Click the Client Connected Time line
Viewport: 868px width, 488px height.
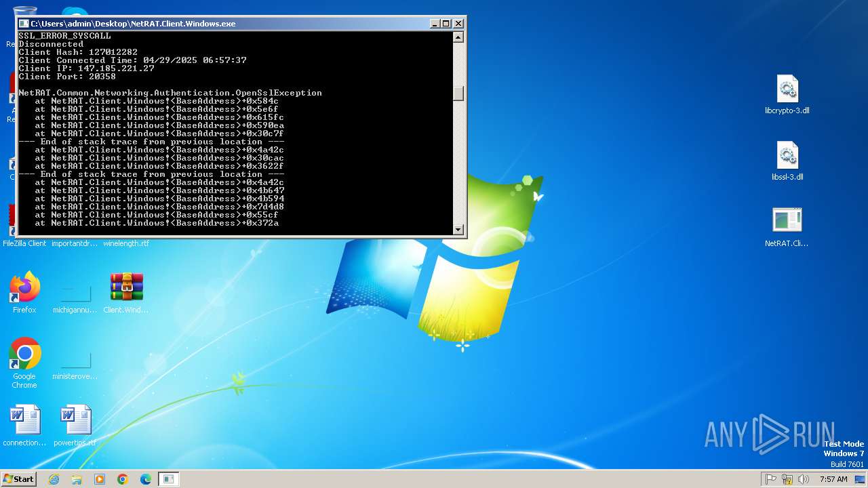(132, 60)
